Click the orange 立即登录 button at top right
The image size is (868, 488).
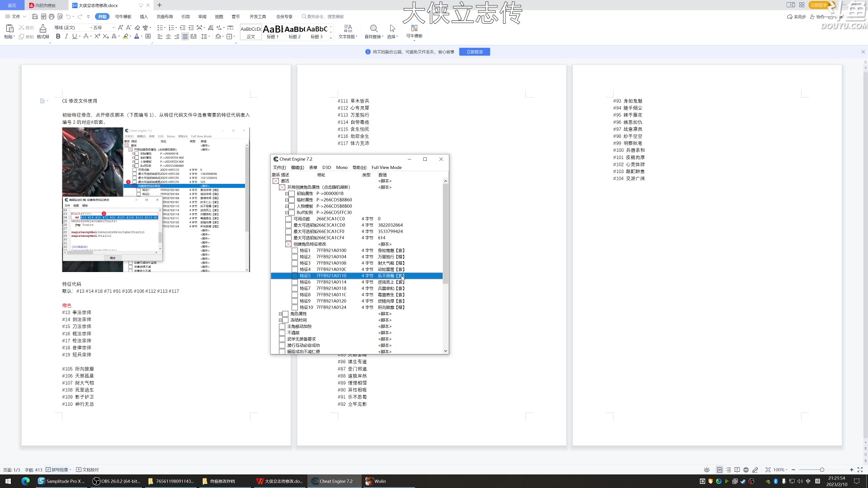[x=818, y=5]
